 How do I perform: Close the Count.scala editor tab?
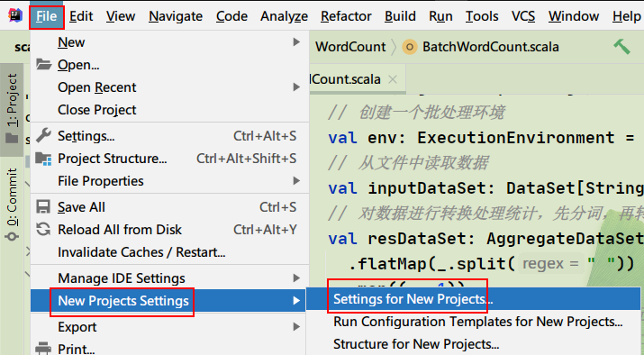(393, 79)
